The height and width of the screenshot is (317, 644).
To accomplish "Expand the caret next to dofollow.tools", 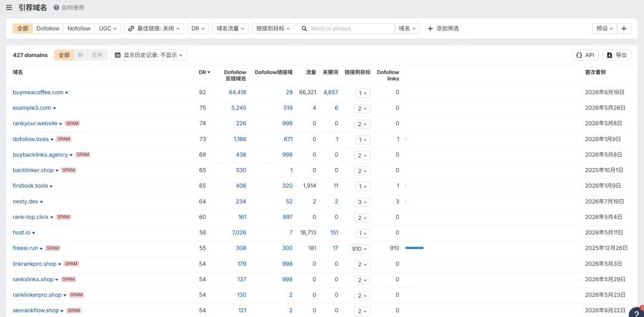I will point(52,139).
